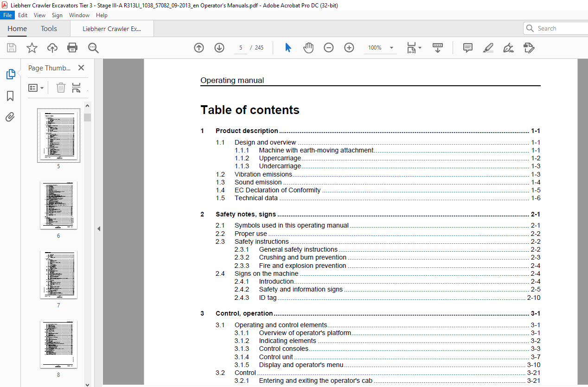This screenshot has width=588, height=387.
Task: Jump to 1.4 EC Declaration of Conformity
Action: coord(378,190)
